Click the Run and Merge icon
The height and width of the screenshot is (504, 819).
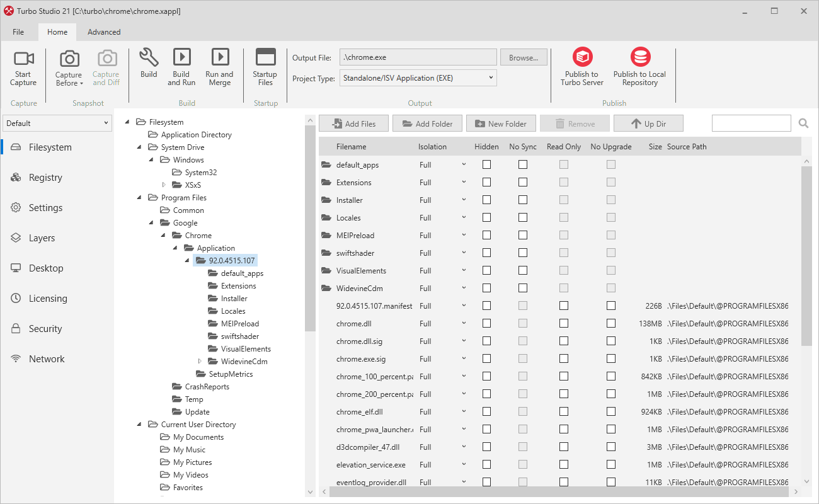coord(220,57)
